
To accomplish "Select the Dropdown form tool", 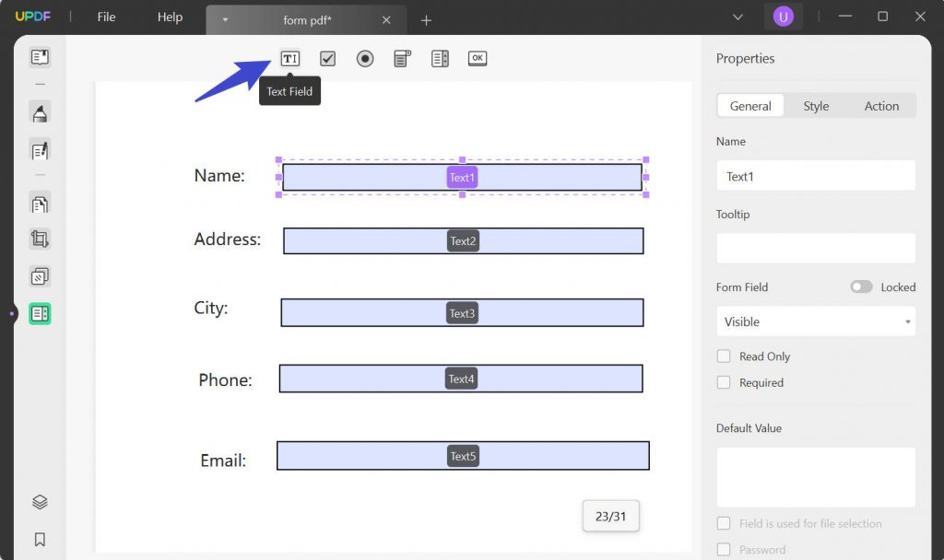I will click(402, 58).
